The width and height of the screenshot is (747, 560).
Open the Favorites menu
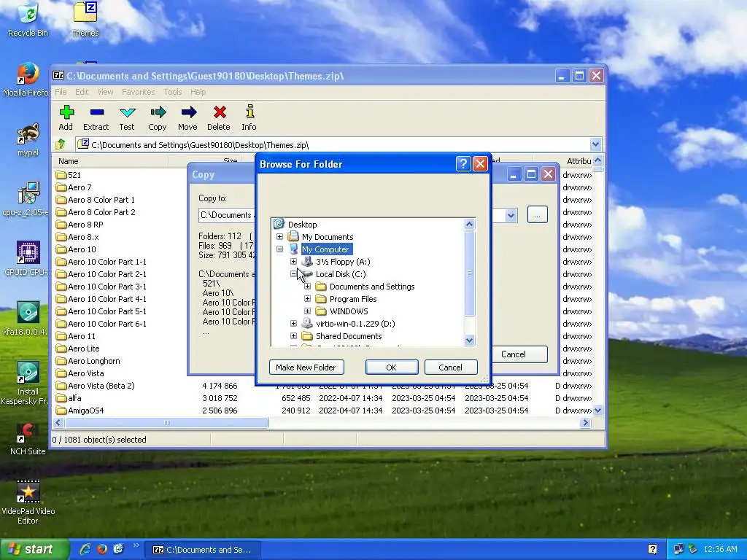(138, 92)
